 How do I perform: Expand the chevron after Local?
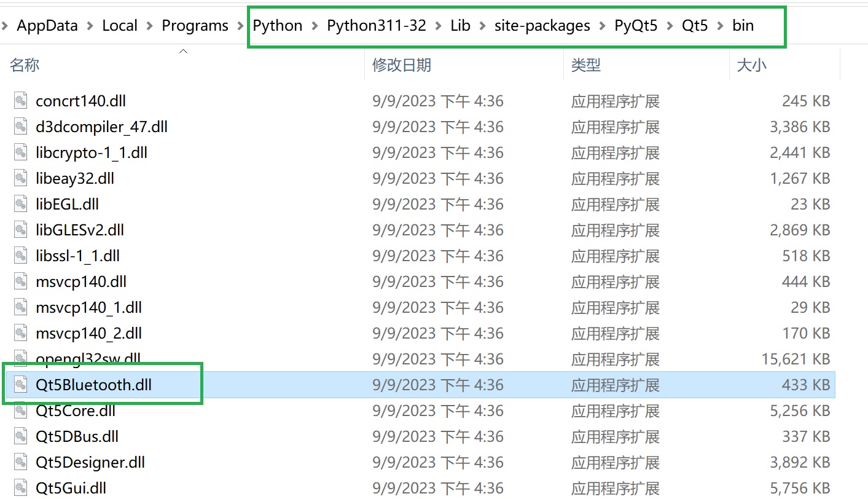[150, 26]
